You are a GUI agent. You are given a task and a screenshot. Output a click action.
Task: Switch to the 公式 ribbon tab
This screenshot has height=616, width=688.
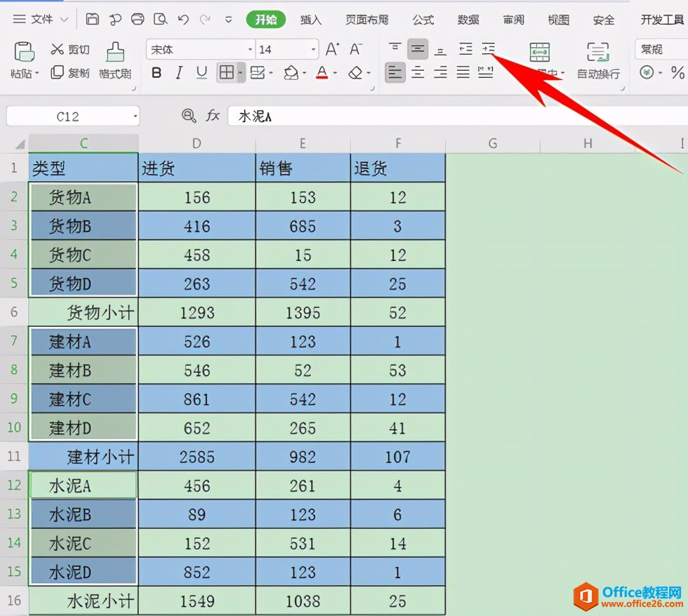coord(423,20)
